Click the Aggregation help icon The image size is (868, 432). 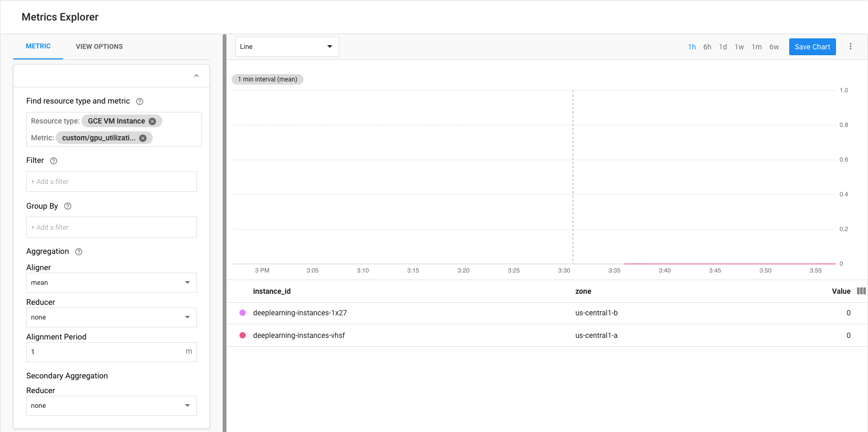click(79, 252)
